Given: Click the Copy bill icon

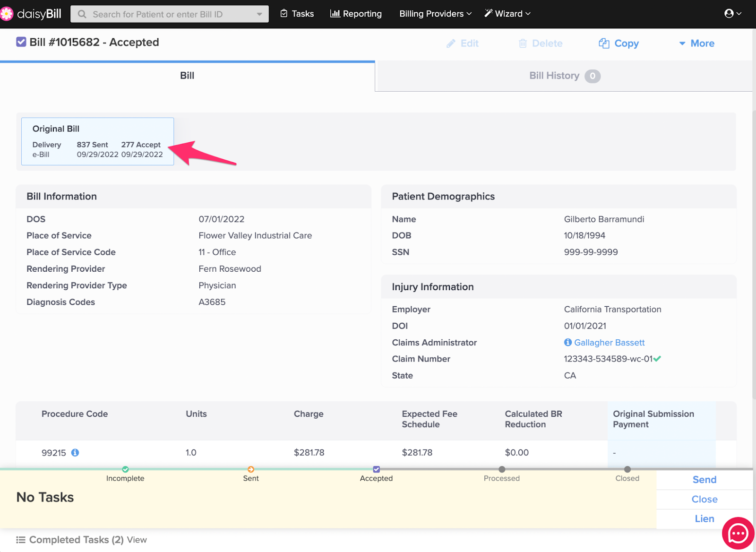Looking at the screenshot, I should [x=604, y=43].
